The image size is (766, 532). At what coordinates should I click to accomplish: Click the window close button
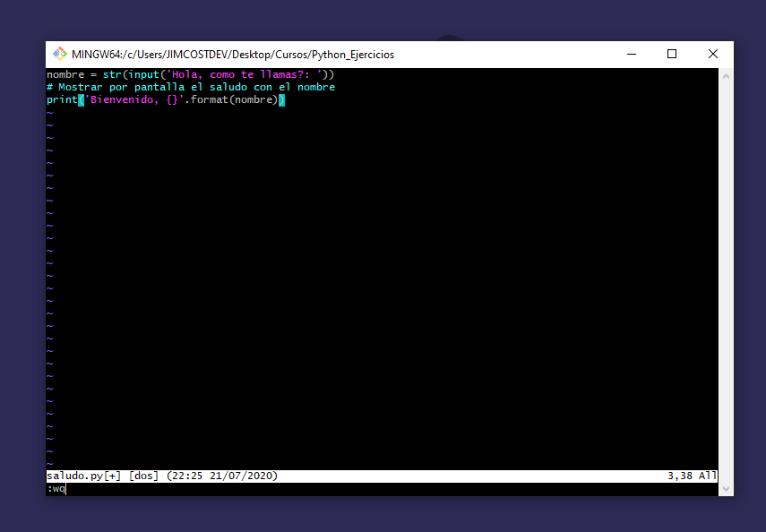pyautogui.click(x=712, y=54)
